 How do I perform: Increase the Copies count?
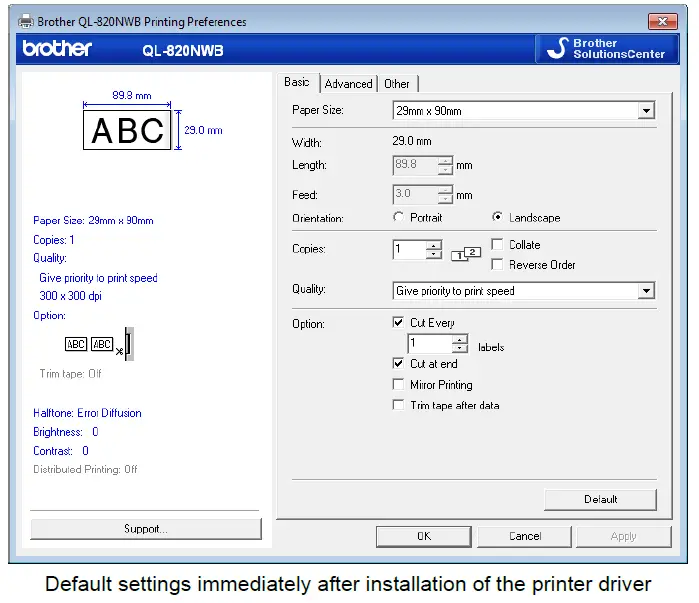pos(434,245)
